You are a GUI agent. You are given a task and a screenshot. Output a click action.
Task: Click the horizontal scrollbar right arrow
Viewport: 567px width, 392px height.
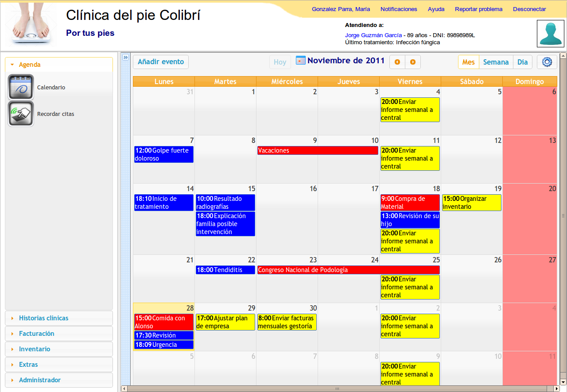pos(556,389)
